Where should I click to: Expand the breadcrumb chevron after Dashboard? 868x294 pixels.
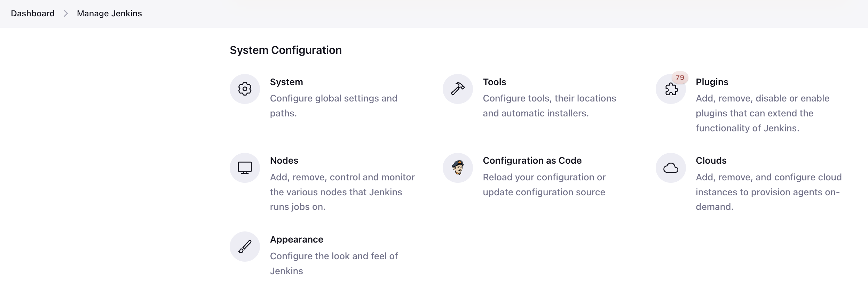[x=66, y=14]
